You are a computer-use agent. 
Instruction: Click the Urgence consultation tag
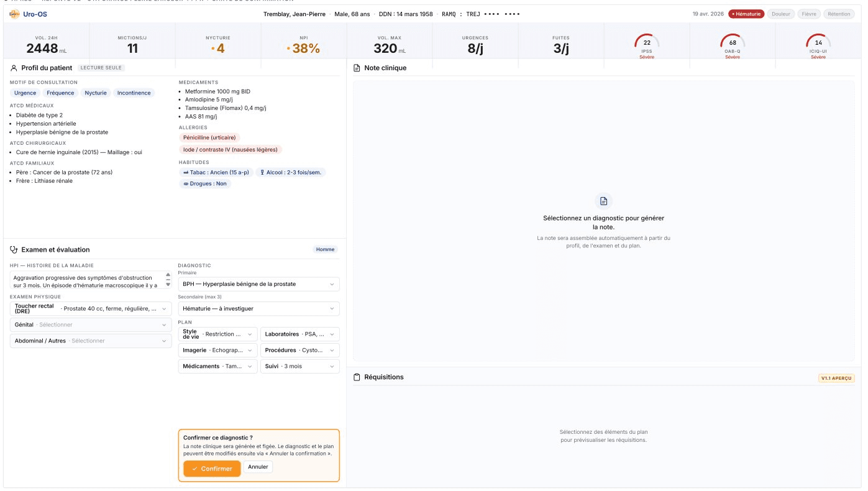coord(25,93)
